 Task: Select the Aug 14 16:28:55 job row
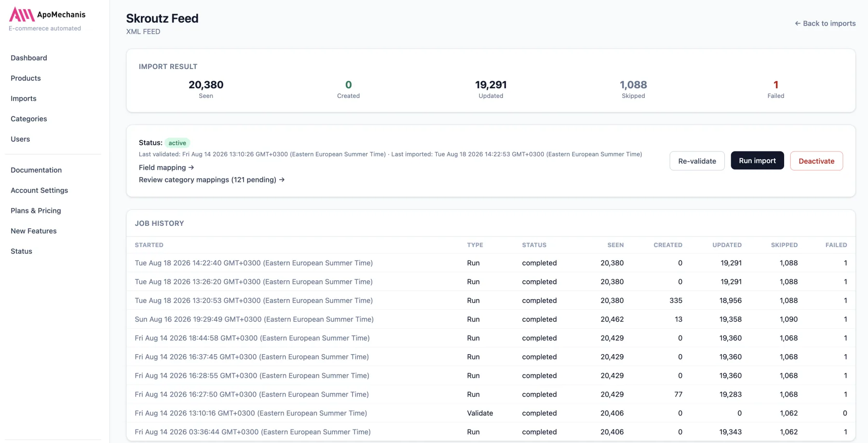click(x=491, y=376)
